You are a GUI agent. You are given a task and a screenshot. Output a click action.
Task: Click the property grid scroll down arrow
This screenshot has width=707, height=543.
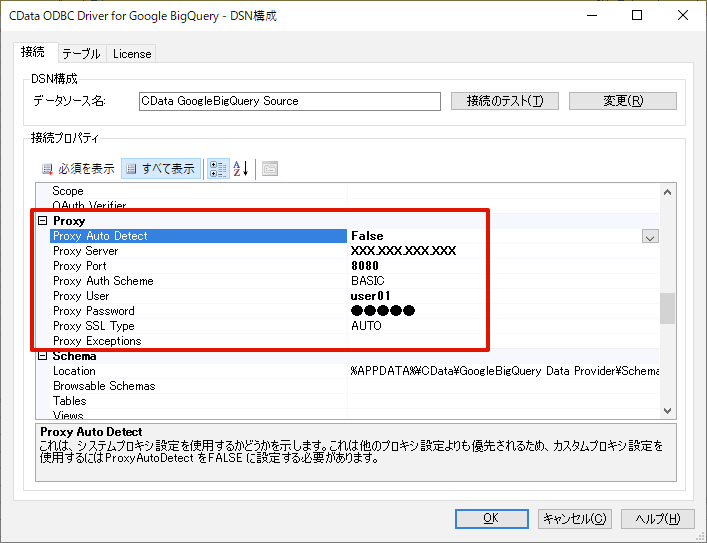668,411
